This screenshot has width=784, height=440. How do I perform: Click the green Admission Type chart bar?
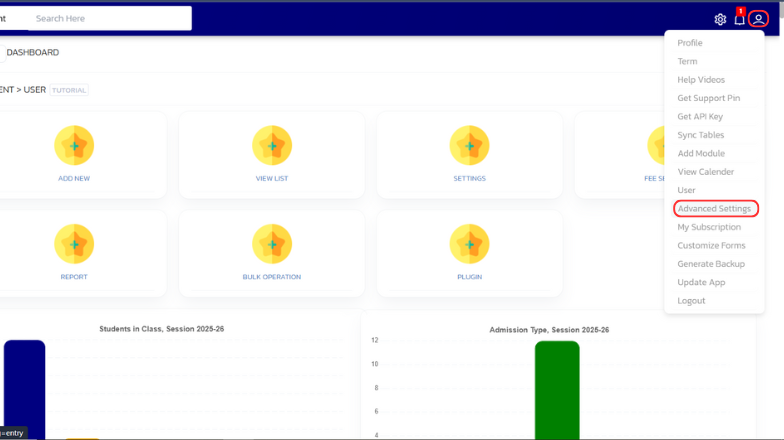tap(556, 390)
